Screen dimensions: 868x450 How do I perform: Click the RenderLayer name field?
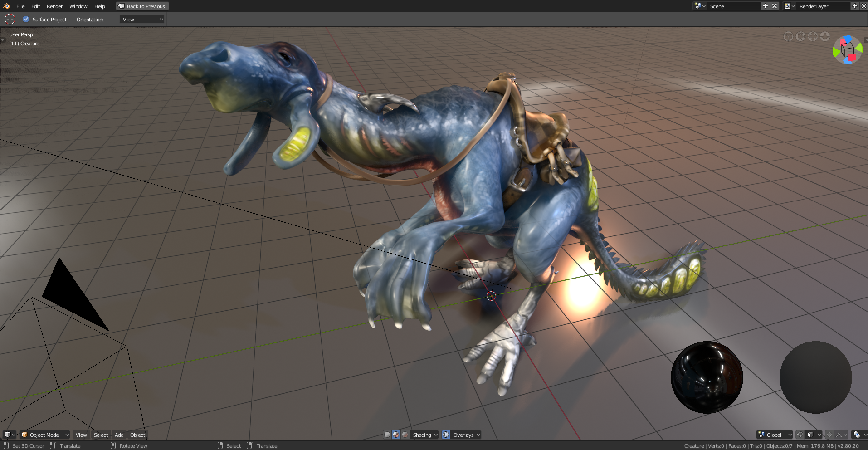point(823,6)
